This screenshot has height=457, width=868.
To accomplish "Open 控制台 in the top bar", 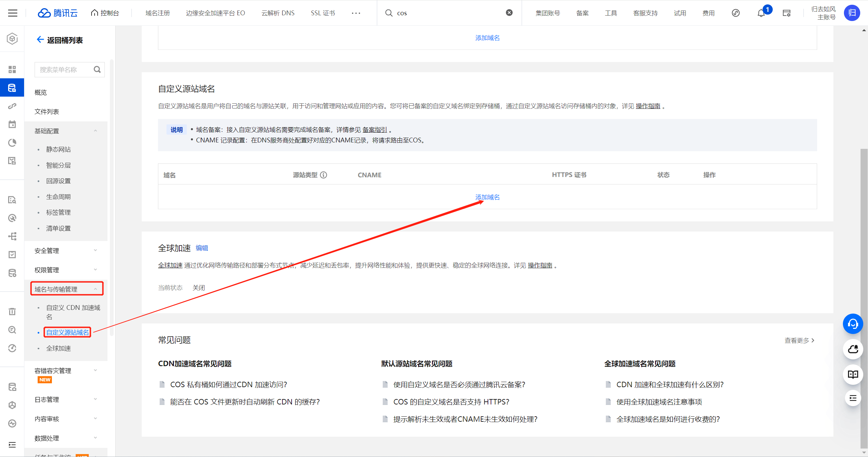I will point(105,13).
